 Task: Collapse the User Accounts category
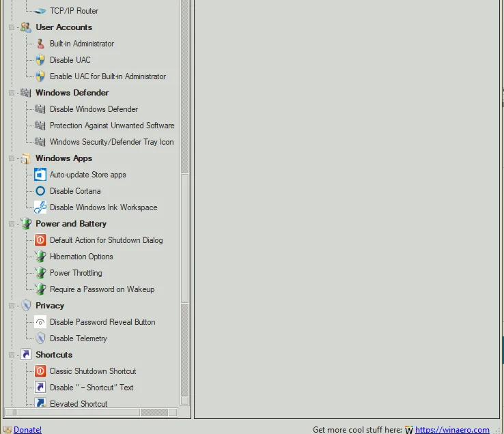pos(12,27)
